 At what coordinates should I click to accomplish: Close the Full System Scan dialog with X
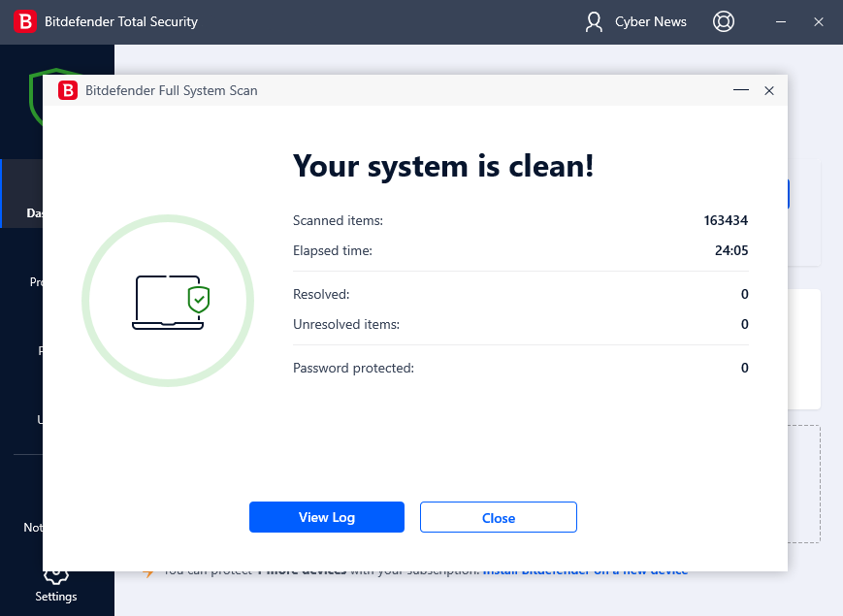[769, 90]
